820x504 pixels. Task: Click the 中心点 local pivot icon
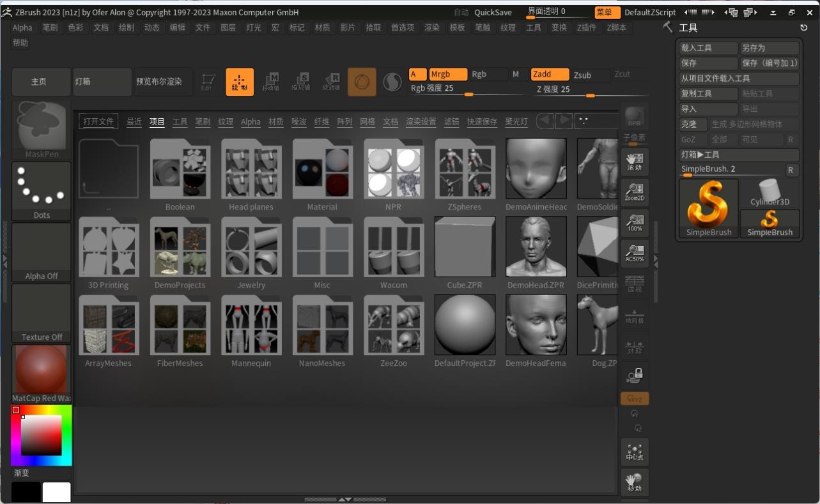[x=633, y=452]
